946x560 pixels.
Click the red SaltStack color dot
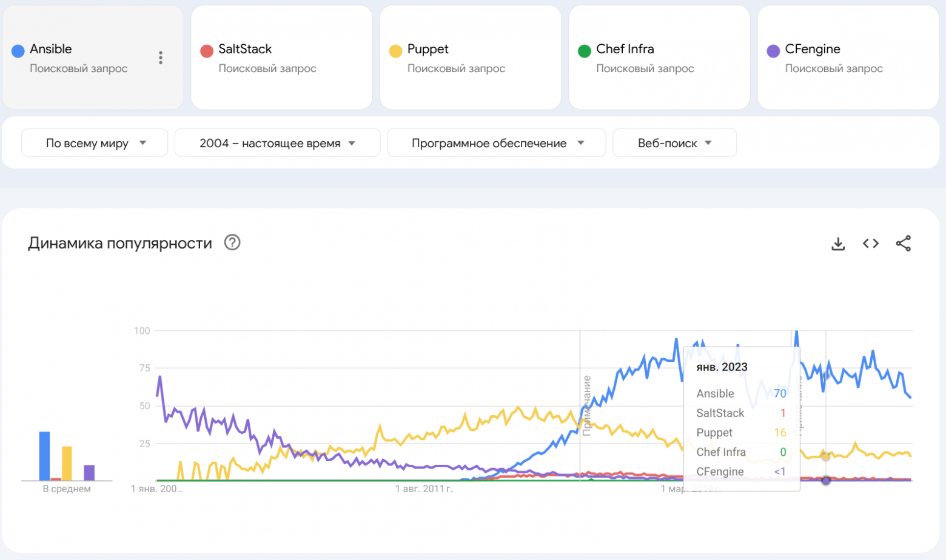(207, 51)
